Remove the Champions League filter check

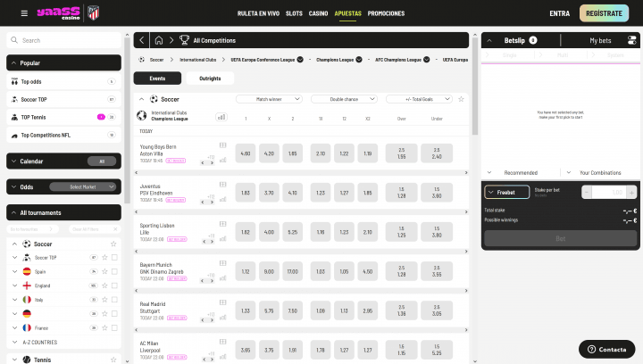359,60
